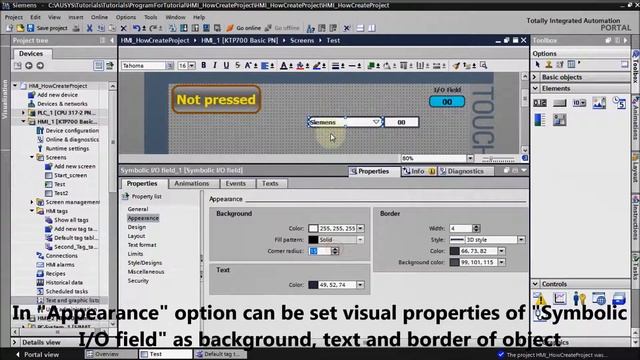Open the Tools menu
Screen dimensions: 640x360
point(151,17)
